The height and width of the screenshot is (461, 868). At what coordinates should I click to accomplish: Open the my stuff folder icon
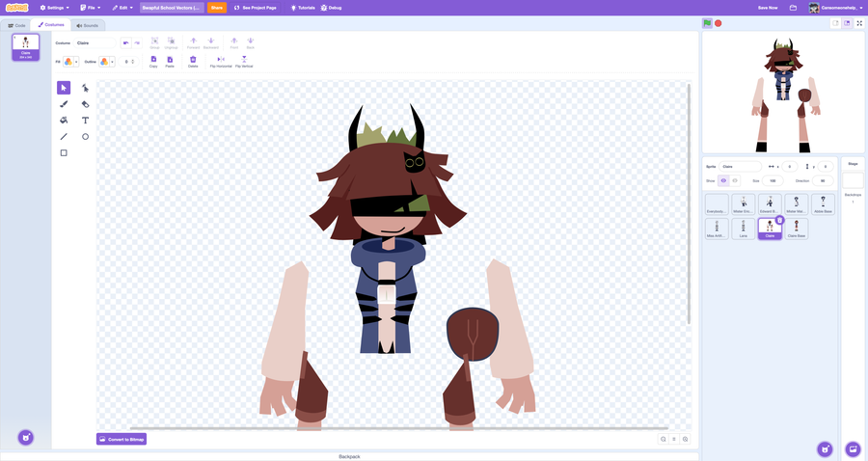click(793, 8)
